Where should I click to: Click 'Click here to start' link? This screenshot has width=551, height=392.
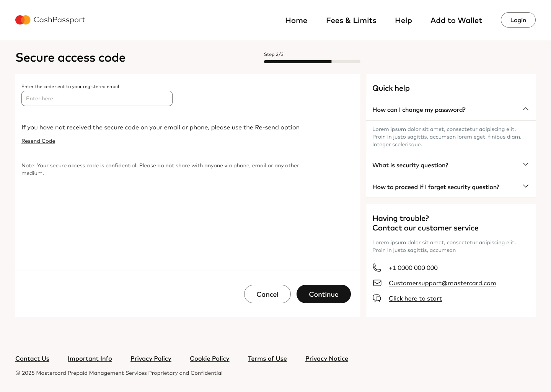(x=415, y=298)
